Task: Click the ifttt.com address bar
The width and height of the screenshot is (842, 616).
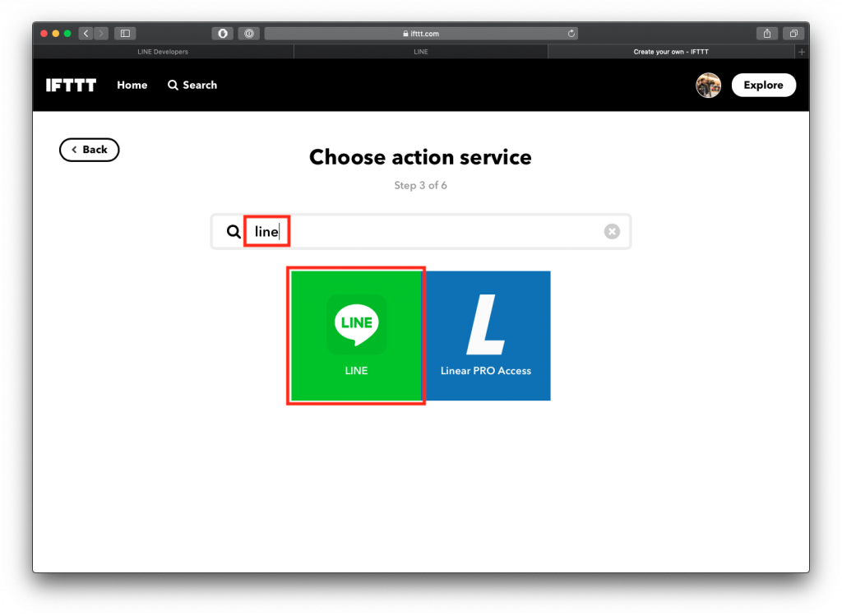Action: click(421, 33)
